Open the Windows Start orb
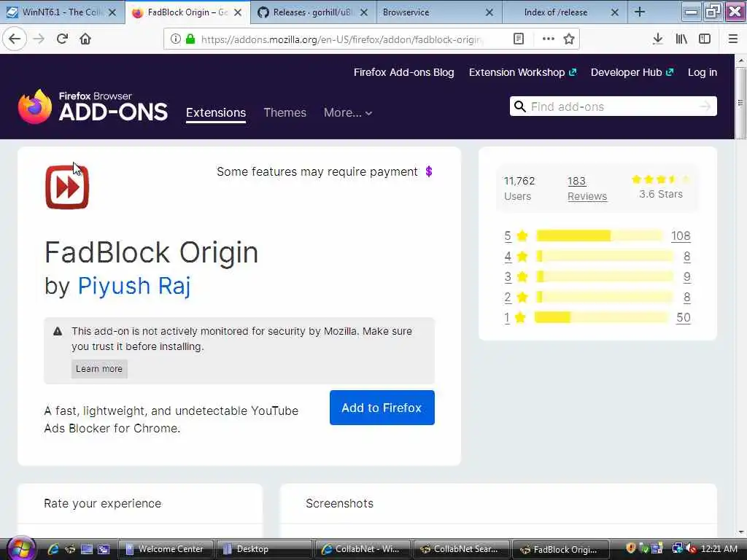 point(20,549)
